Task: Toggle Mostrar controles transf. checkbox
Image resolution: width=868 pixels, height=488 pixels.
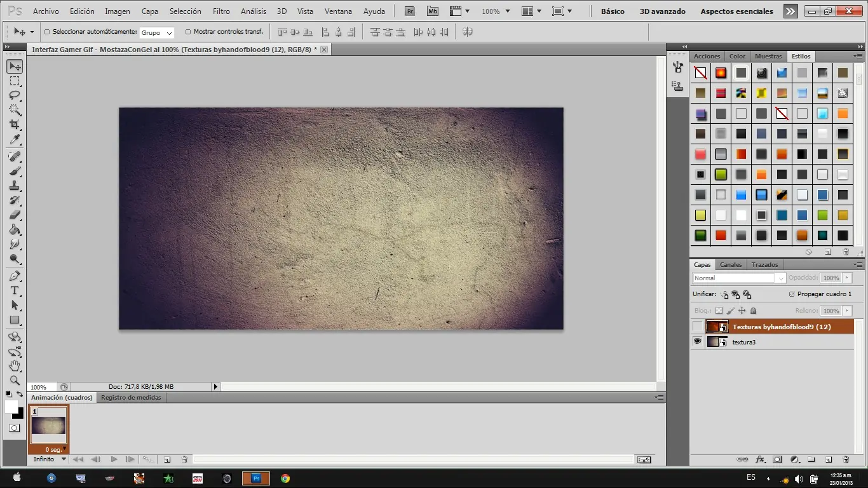Action: [x=187, y=32]
